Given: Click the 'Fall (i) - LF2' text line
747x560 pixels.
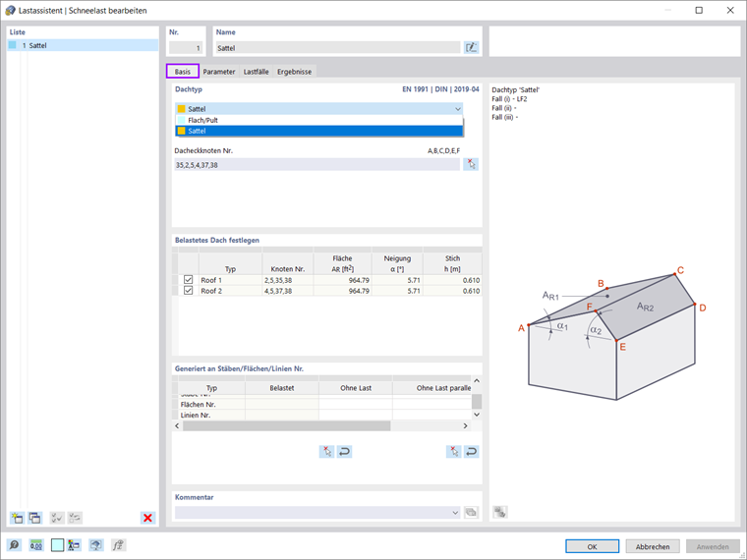Looking at the screenshot, I should (509, 99).
